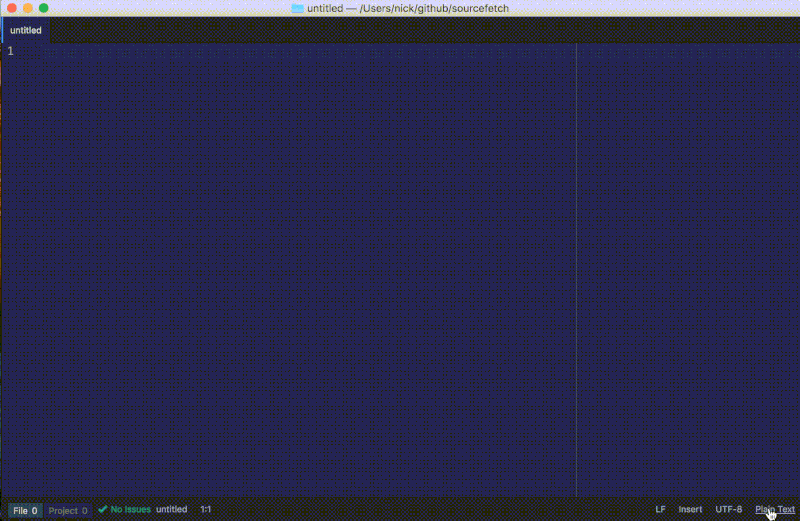Maximize the window with the green button
The image size is (800, 521).
point(43,8)
